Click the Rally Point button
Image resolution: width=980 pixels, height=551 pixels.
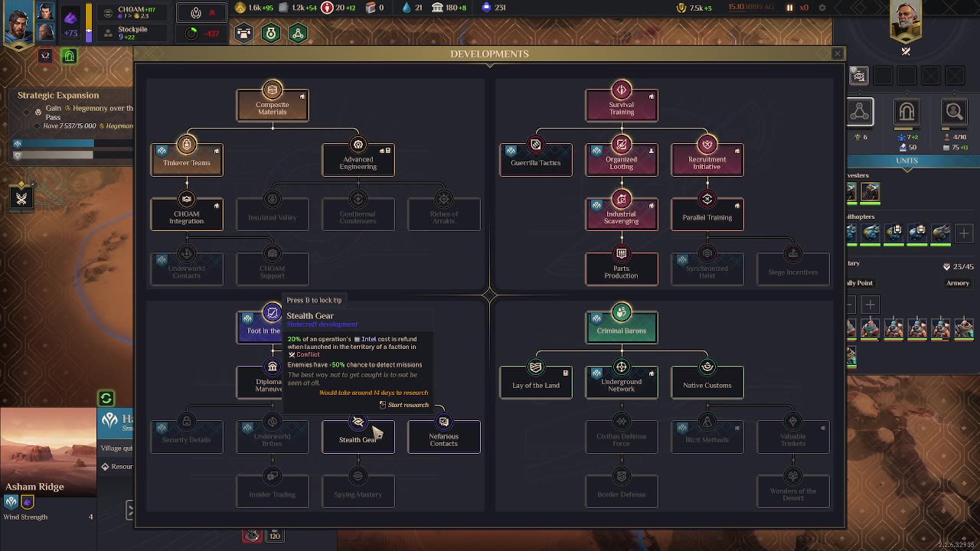(860, 283)
